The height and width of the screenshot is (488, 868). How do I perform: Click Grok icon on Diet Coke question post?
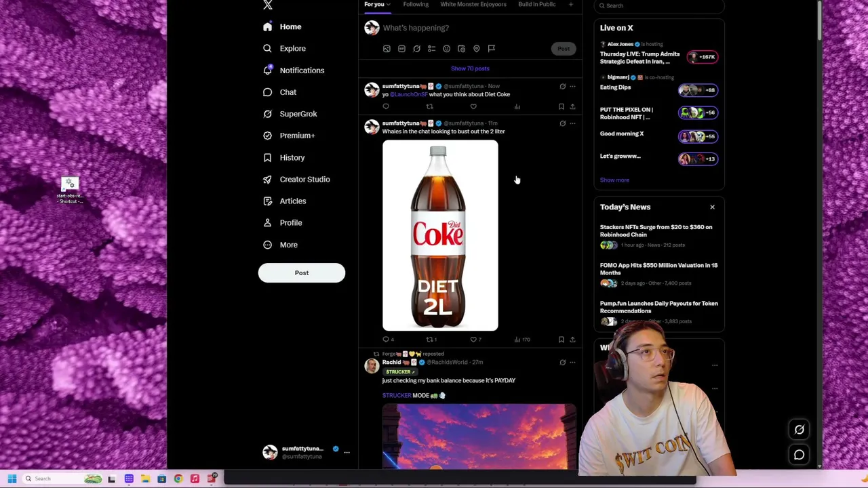(x=562, y=87)
